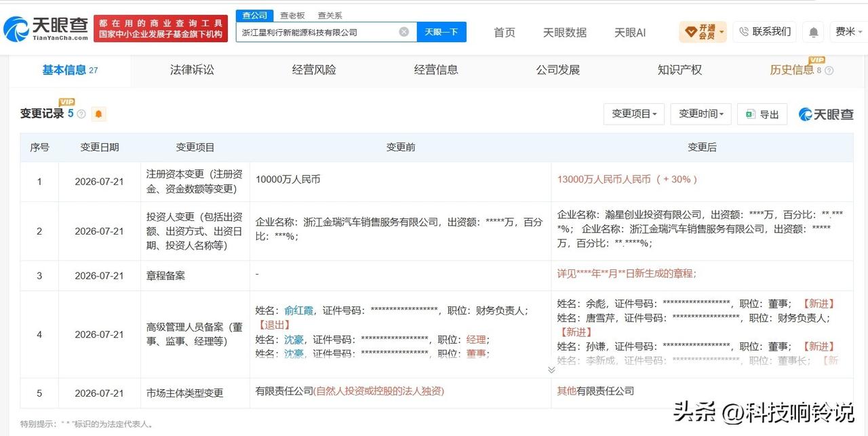Click the help icon next to 变更记录
Viewport: 868px width, 436px height.
tap(81, 114)
